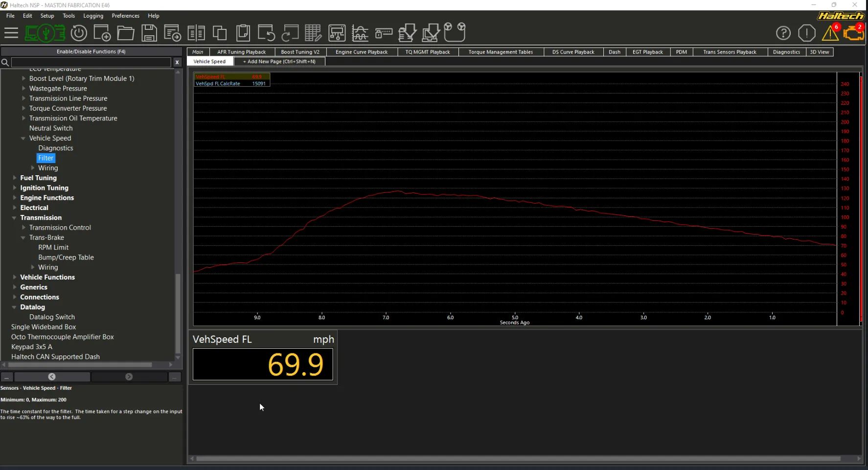Image resolution: width=868 pixels, height=470 pixels.
Task: Switch to EGT Playback tab
Action: tap(647, 52)
